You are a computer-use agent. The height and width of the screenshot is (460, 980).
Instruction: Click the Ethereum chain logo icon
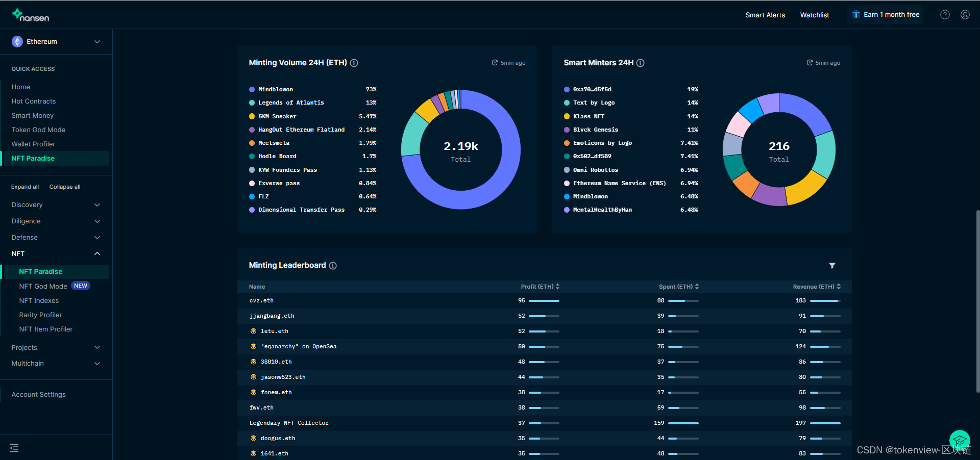(17, 42)
